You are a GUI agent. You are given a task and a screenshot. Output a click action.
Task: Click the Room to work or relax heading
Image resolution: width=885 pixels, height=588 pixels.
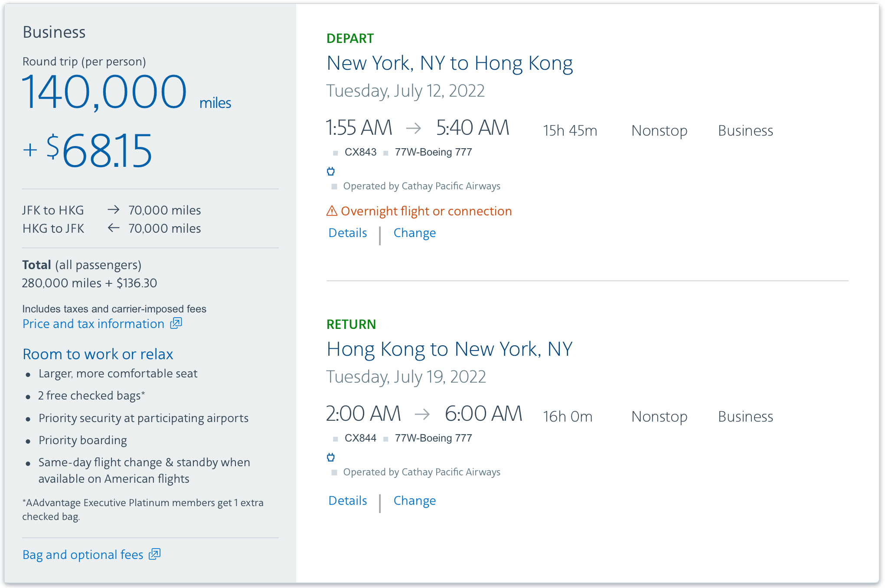(98, 354)
